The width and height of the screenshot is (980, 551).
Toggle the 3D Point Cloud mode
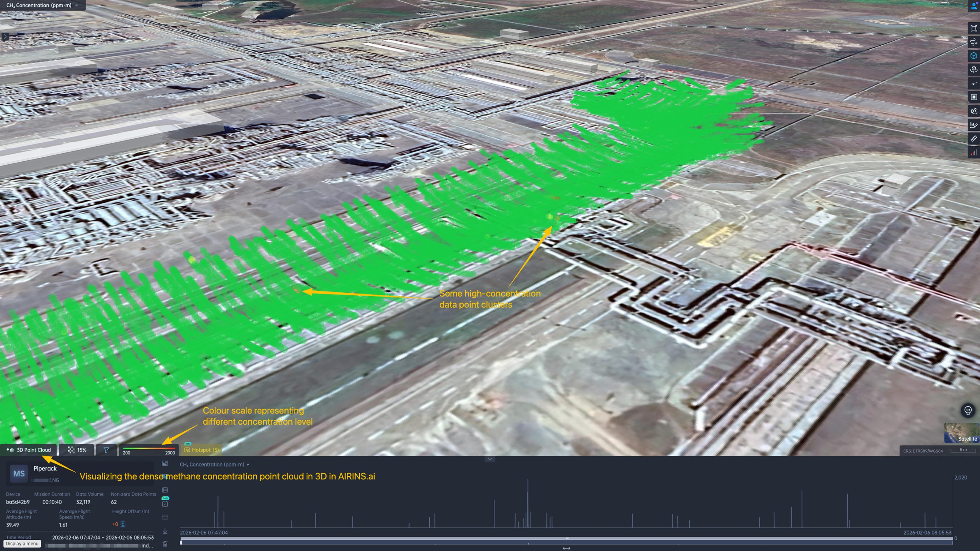(x=29, y=450)
